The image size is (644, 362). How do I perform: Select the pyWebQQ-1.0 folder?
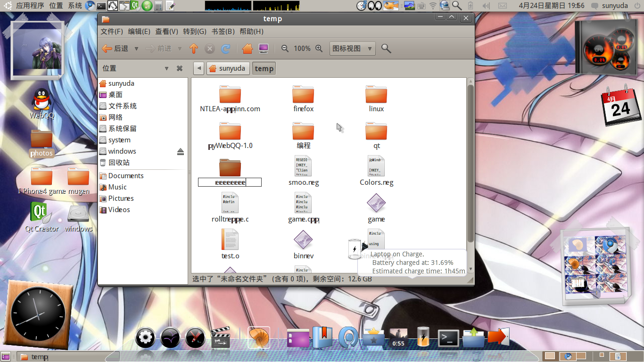pyautogui.click(x=230, y=131)
